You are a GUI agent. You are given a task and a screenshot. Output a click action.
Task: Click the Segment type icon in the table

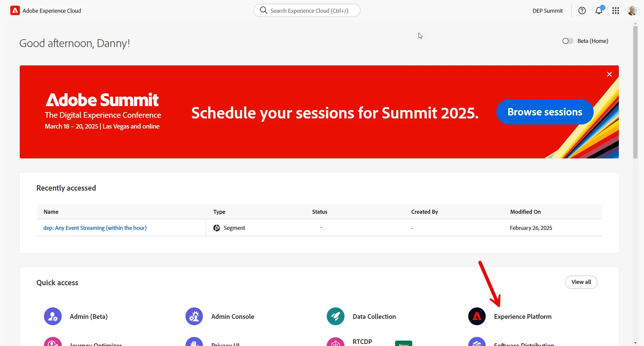coord(217,228)
